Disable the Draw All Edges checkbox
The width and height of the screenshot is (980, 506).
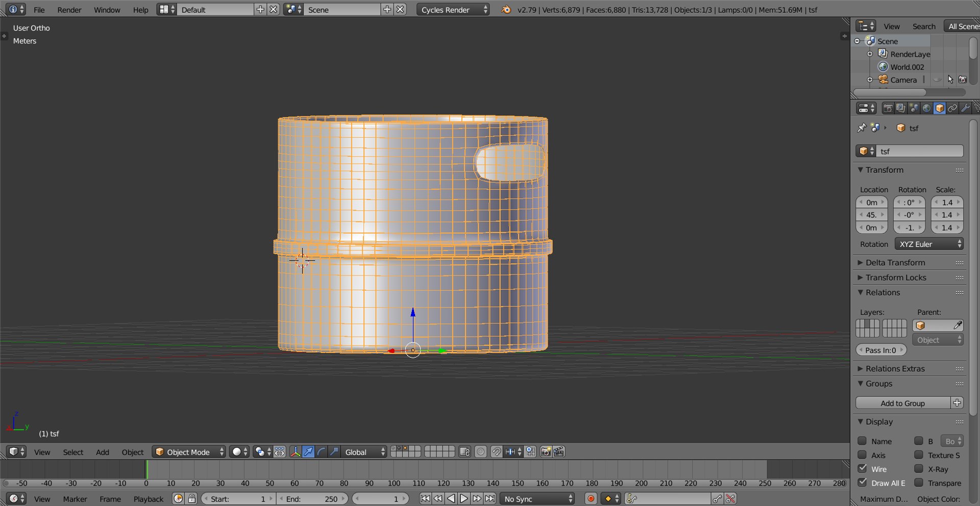[862, 482]
